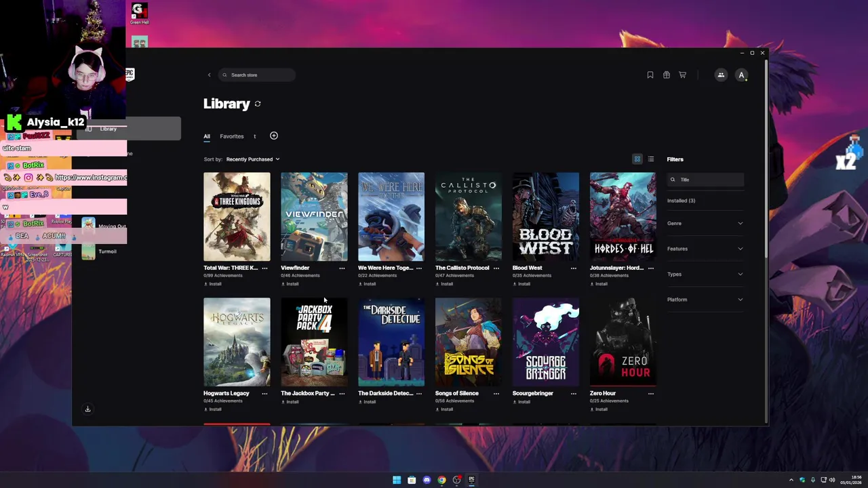Open The Jackbox Party Pack 4 cover
Viewport: 868px width, 488px height.
click(314, 342)
